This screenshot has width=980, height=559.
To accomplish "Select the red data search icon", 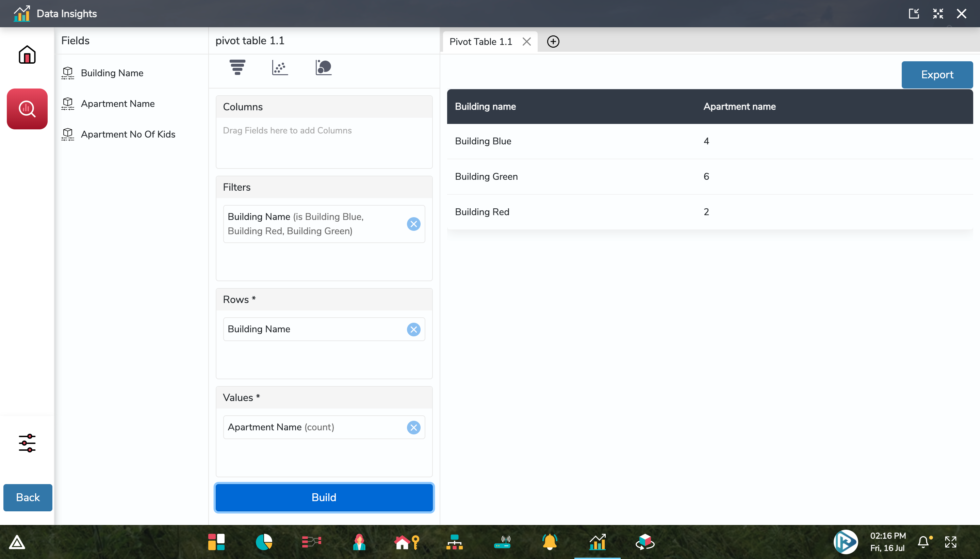I will (x=27, y=109).
